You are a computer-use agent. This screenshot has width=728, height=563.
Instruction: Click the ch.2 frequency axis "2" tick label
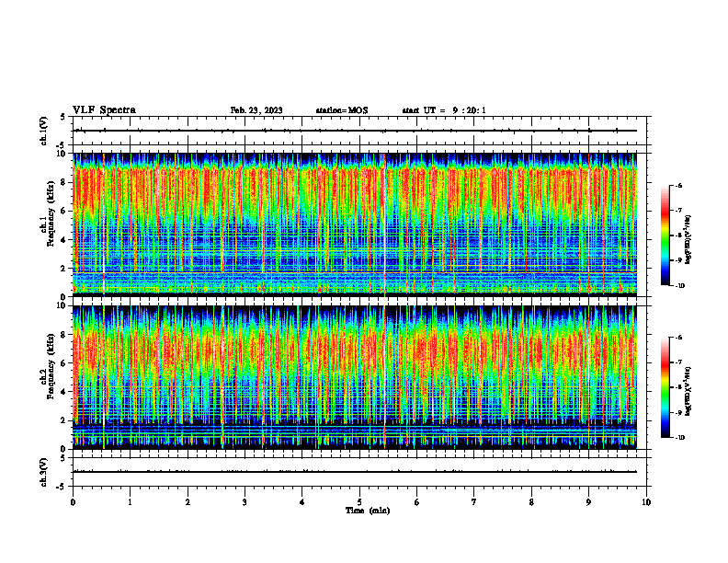point(64,420)
